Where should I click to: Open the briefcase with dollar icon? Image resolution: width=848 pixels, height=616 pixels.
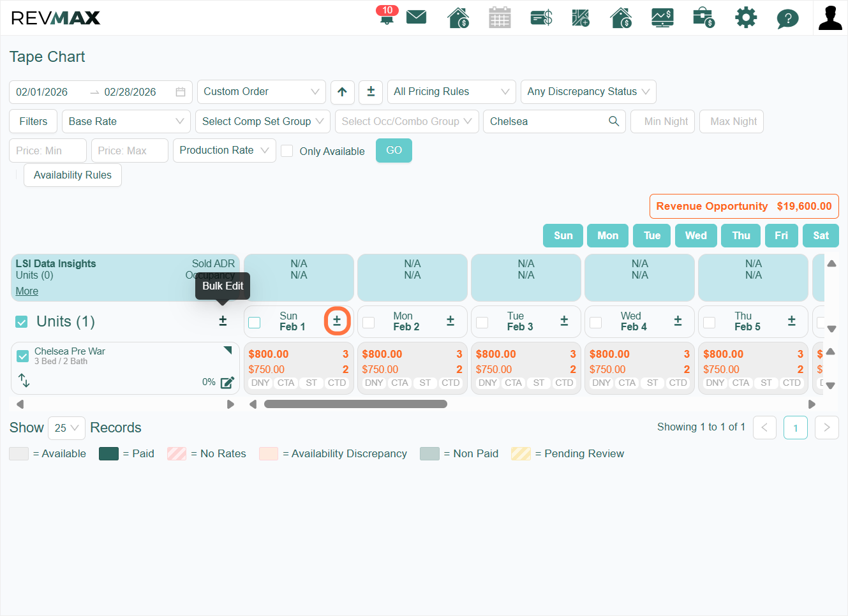click(x=703, y=18)
